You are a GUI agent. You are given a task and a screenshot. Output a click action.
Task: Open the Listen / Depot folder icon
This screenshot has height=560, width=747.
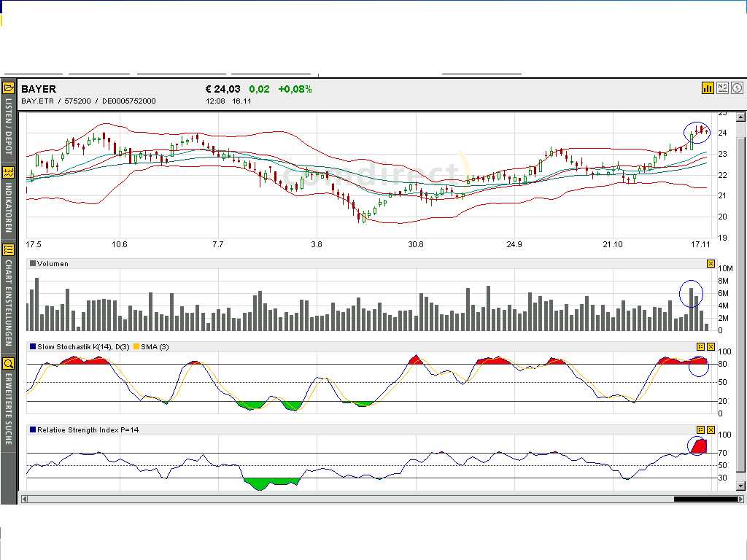(8, 88)
